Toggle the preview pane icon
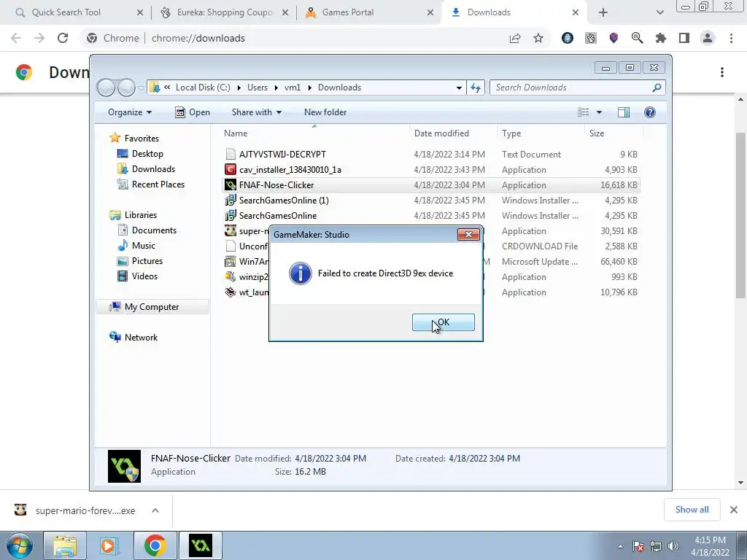 tap(624, 112)
